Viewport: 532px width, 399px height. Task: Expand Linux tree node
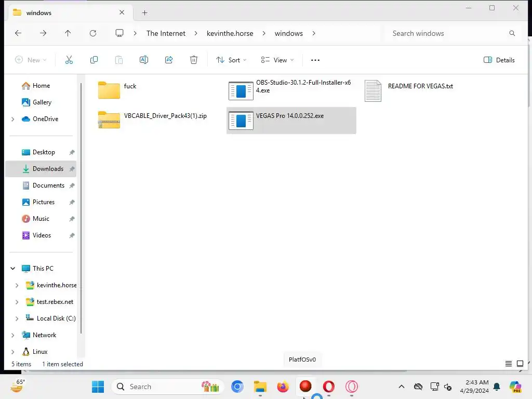(13, 352)
